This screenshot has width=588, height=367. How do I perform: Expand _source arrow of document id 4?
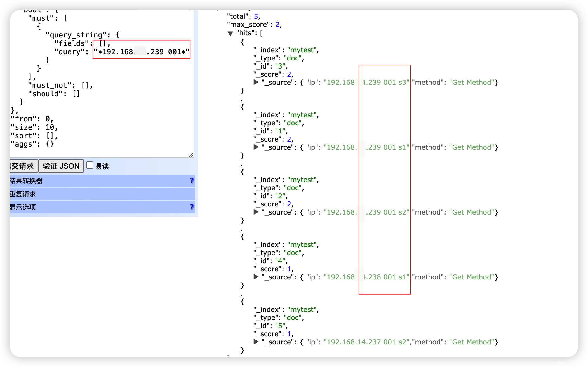256,277
